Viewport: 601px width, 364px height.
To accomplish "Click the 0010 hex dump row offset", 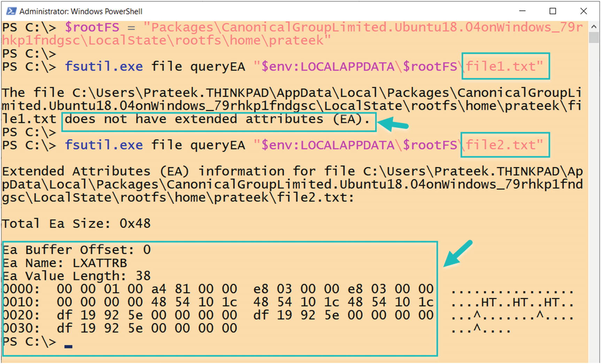I will coord(21,302).
